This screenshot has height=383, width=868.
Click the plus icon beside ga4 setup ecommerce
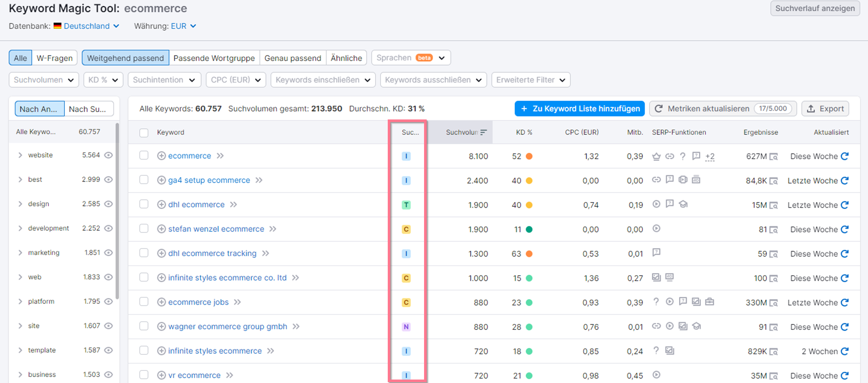161,180
